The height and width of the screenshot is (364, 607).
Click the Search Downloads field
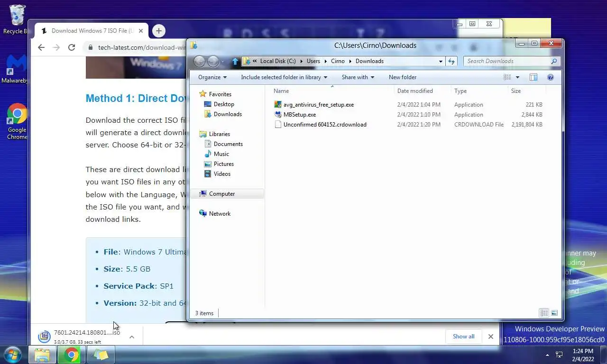pos(506,61)
